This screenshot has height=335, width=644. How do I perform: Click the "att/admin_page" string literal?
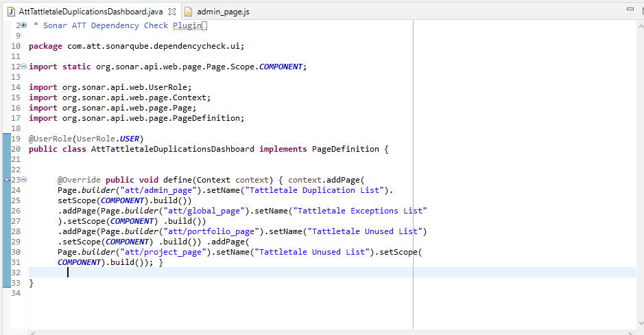[158, 190]
